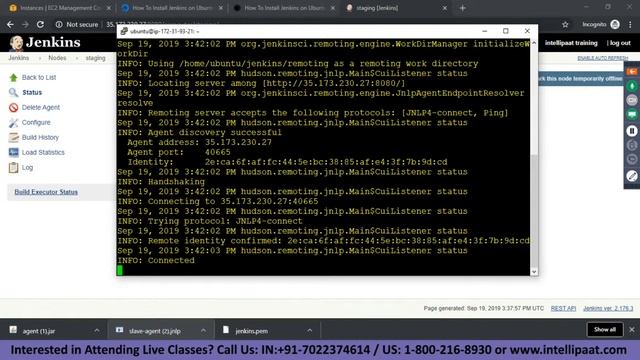This screenshot has height=360, width=640.
Task: Click the mark node temporarily offline button
Action: click(x=581, y=78)
